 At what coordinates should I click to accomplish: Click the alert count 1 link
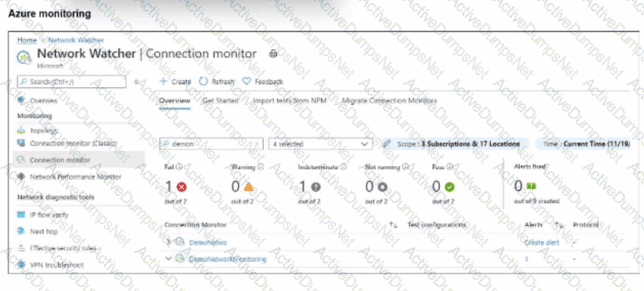(x=526, y=260)
